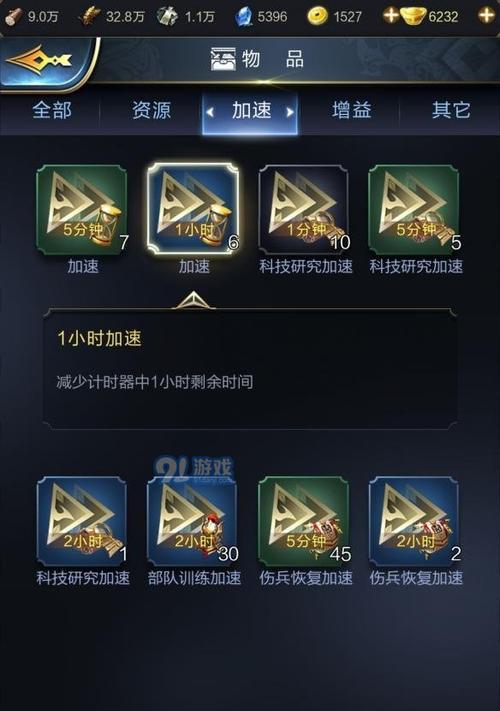This screenshot has height=711, width=500.
Task: Tap the gold coin resource icon
Action: (317, 17)
